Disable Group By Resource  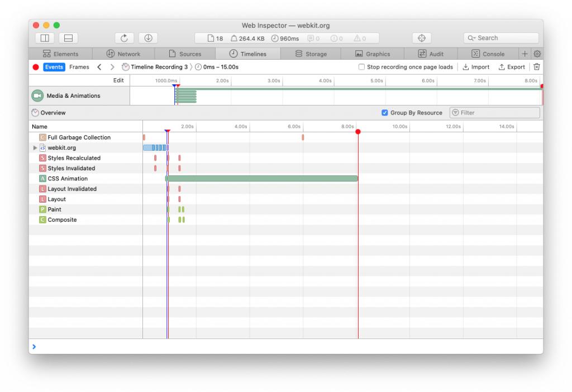[384, 112]
